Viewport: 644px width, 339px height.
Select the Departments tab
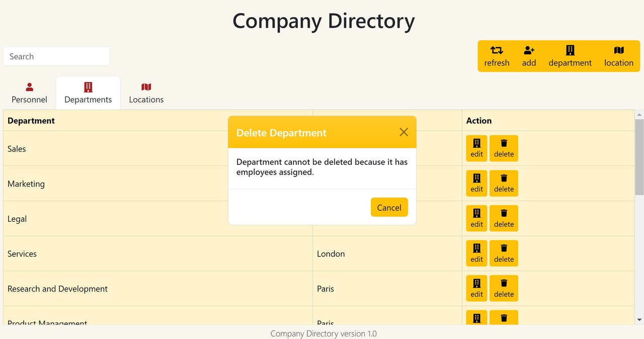pyautogui.click(x=88, y=93)
